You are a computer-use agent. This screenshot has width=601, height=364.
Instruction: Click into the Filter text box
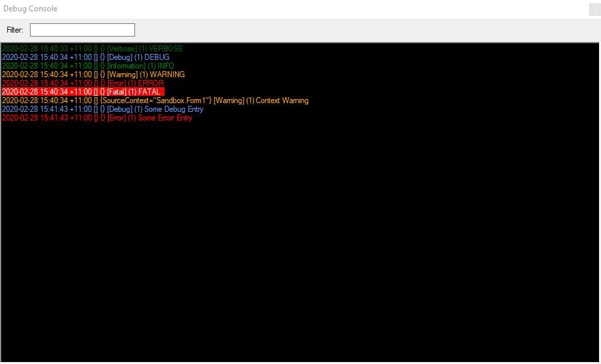[82, 30]
